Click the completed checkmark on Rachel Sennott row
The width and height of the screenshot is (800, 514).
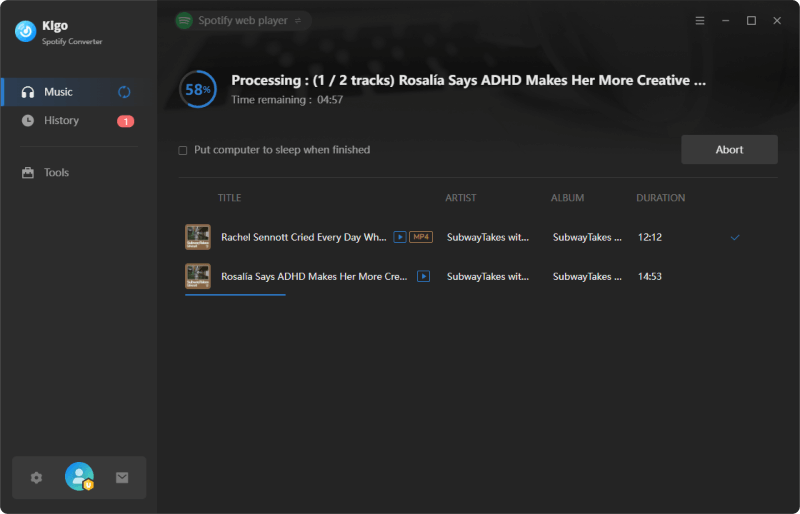pyautogui.click(x=735, y=237)
